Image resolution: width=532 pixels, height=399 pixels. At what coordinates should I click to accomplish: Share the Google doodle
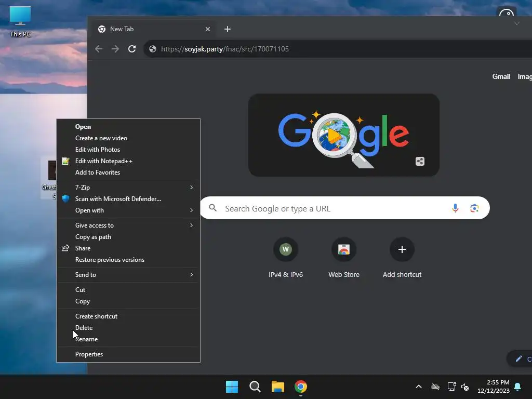click(420, 161)
